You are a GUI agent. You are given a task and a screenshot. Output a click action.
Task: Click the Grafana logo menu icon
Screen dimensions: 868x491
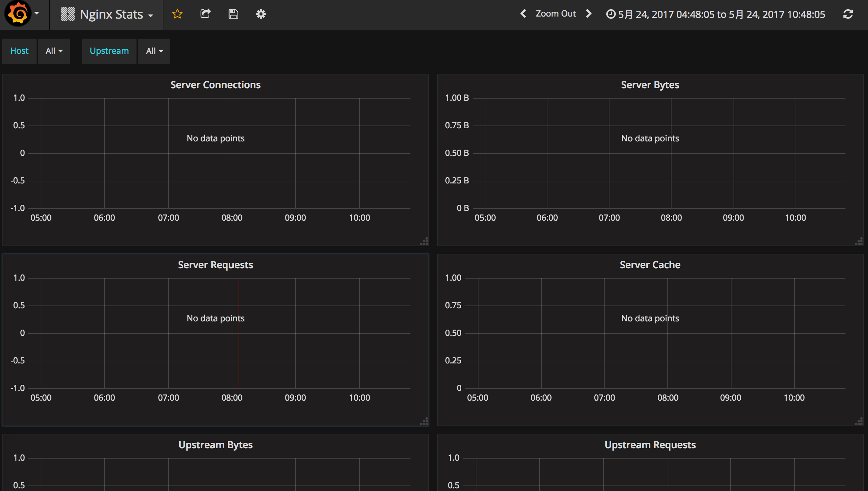pos(18,14)
